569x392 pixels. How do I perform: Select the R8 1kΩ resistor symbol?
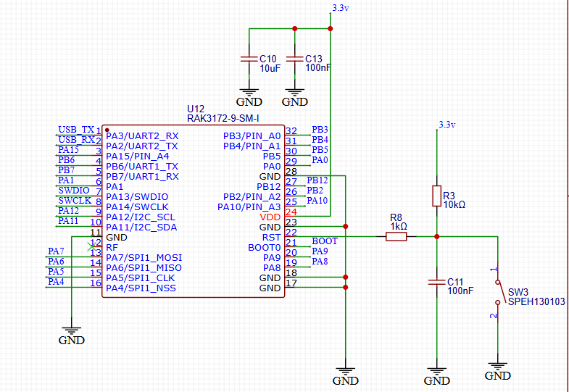pyautogui.click(x=396, y=235)
